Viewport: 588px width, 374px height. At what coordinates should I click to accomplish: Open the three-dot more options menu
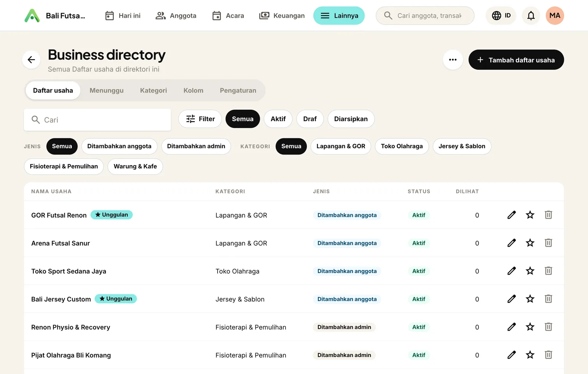tap(453, 59)
